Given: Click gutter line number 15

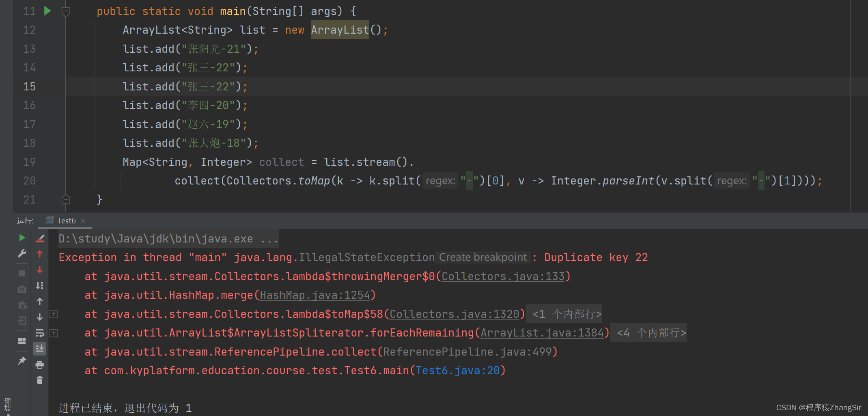Looking at the screenshot, I should coord(30,86).
